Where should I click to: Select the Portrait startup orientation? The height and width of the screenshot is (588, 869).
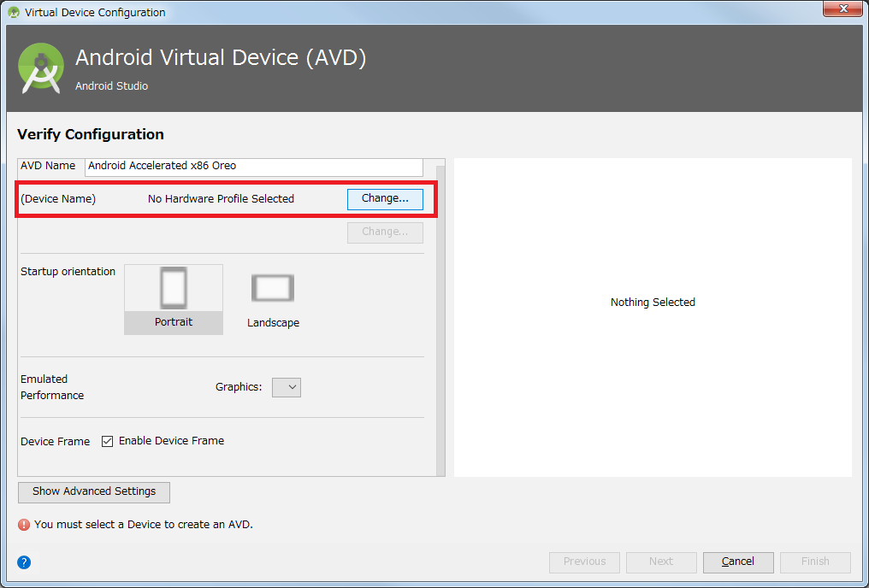click(x=174, y=299)
